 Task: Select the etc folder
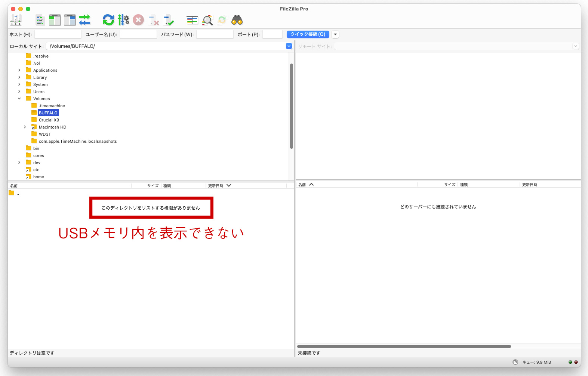[x=36, y=170]
